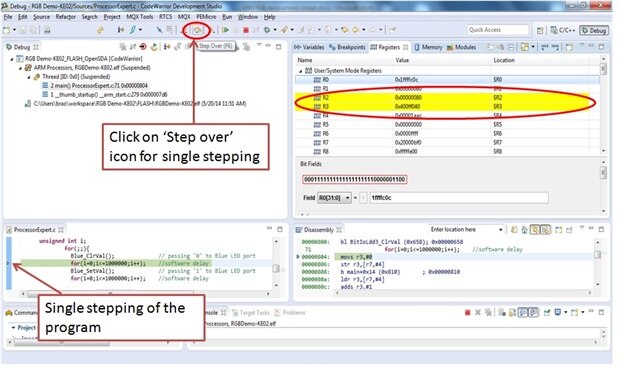The height and width of the screenshot is (372, 620).
Task: Click the Value column header in Registers
Action: click(x=402, y=60)
